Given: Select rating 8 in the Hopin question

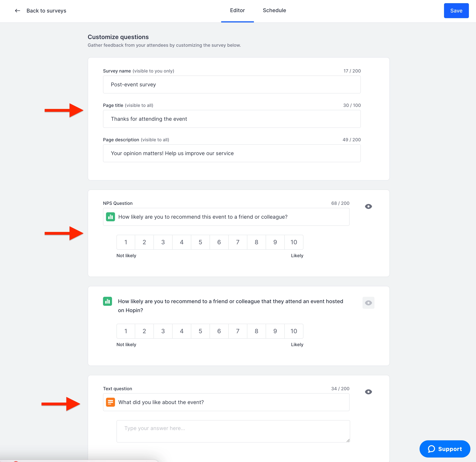Looking at the screenshot, I should coord(257,331).
